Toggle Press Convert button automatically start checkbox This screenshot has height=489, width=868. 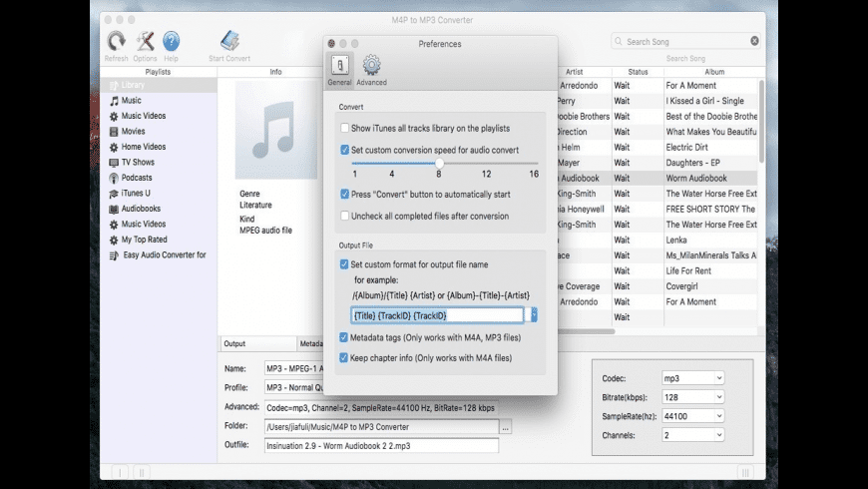click(x=345, y=194)
